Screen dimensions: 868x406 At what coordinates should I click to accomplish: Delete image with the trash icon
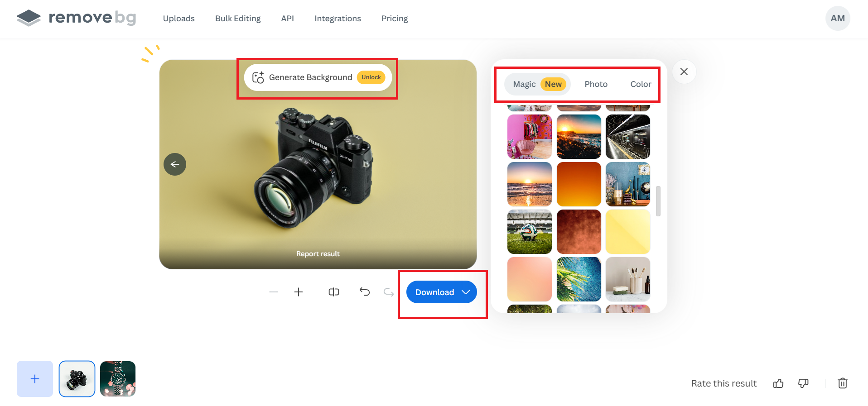843,383
